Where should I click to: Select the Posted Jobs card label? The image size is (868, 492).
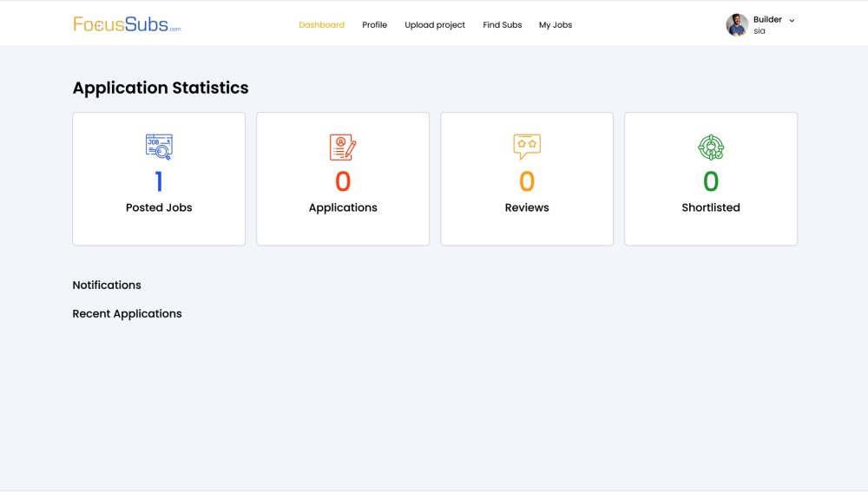159,208
